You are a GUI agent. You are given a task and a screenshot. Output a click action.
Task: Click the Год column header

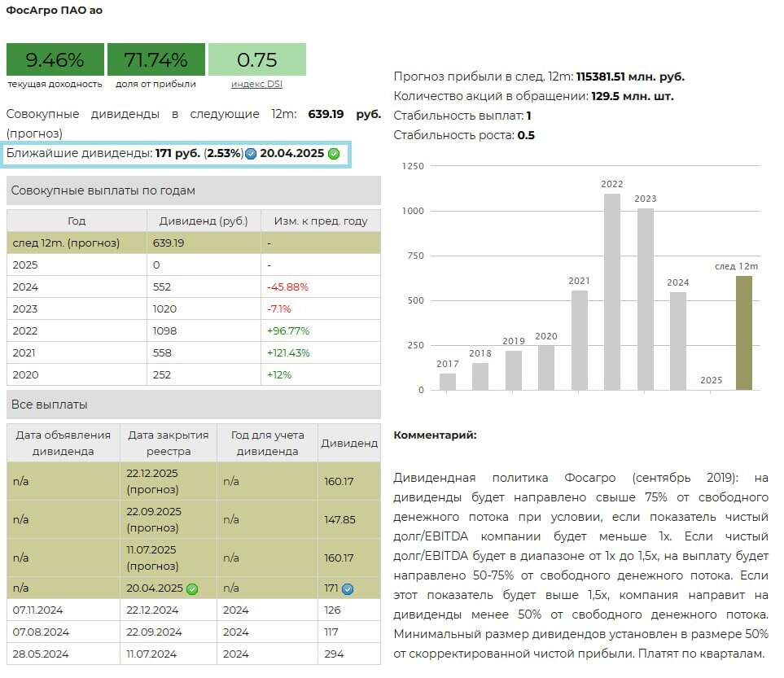click(77, 221)
